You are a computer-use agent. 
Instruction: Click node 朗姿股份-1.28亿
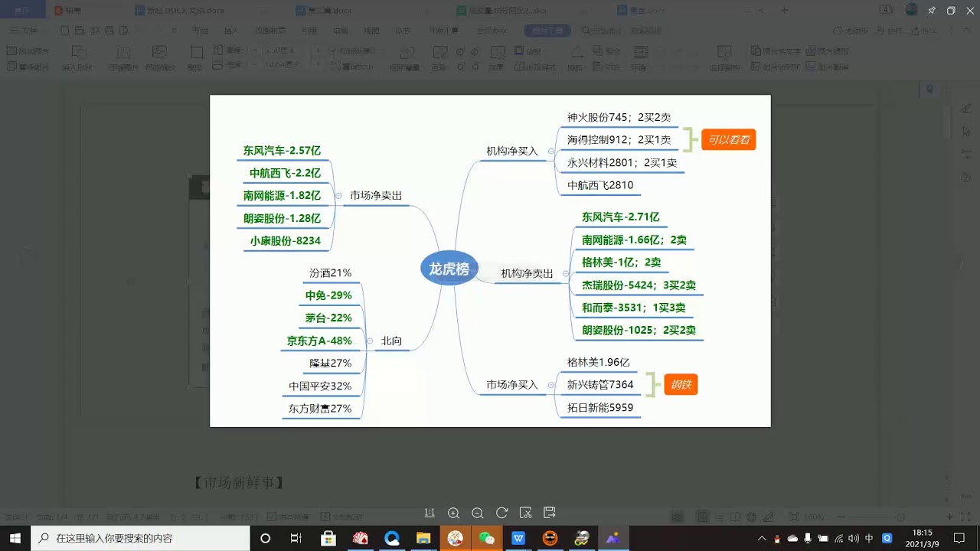click(x=282, y=219)
